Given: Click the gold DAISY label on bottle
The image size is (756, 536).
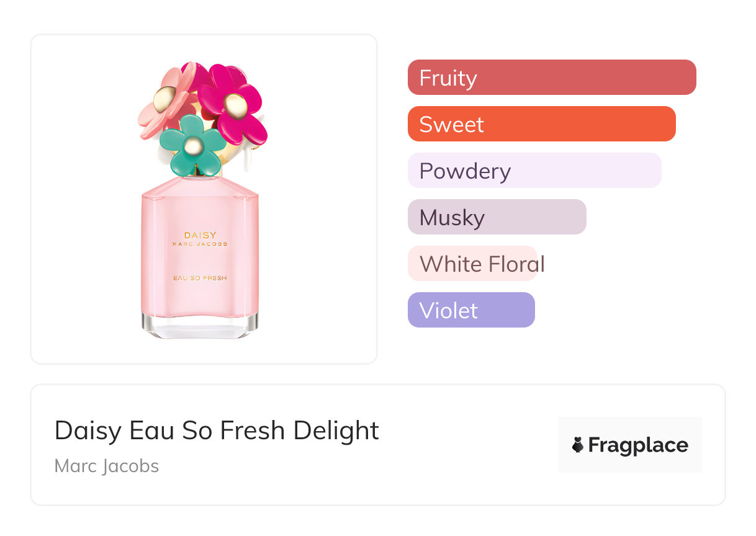Looking at the screenshot, I should (200, 235).
